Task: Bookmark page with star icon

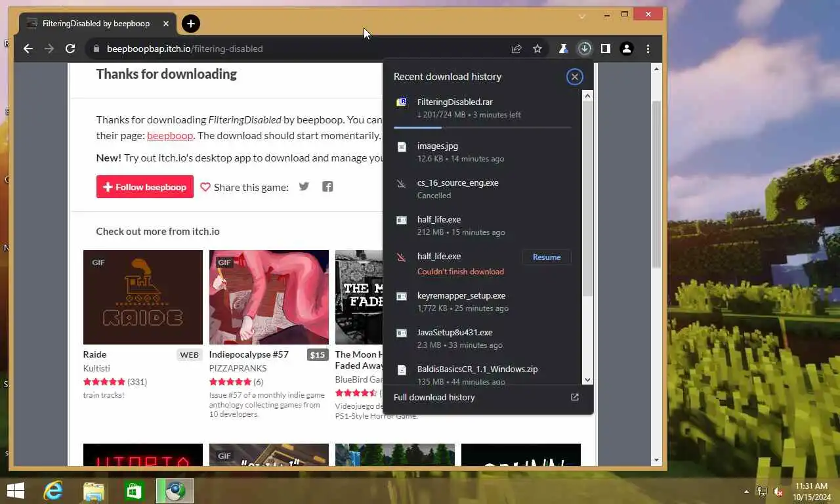Action: (x=537, y=49)
